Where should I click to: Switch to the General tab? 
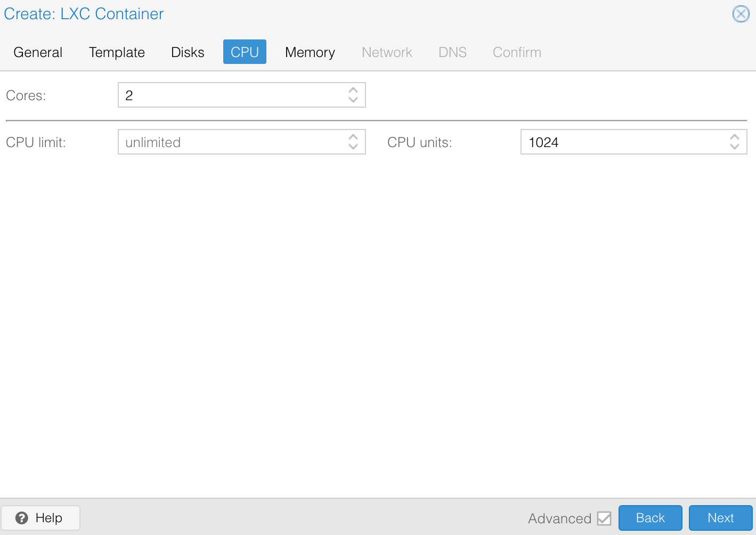[37, 52]
